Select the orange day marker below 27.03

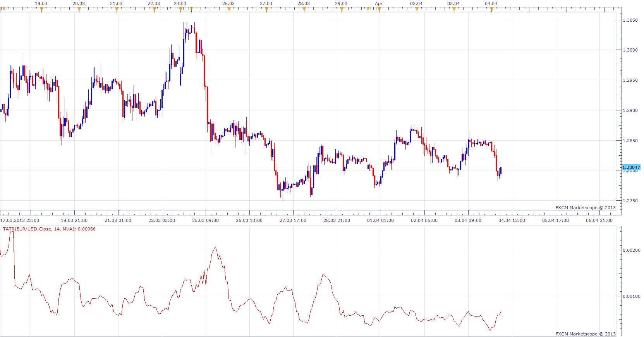pyautogui.click(x=266, y=10)
